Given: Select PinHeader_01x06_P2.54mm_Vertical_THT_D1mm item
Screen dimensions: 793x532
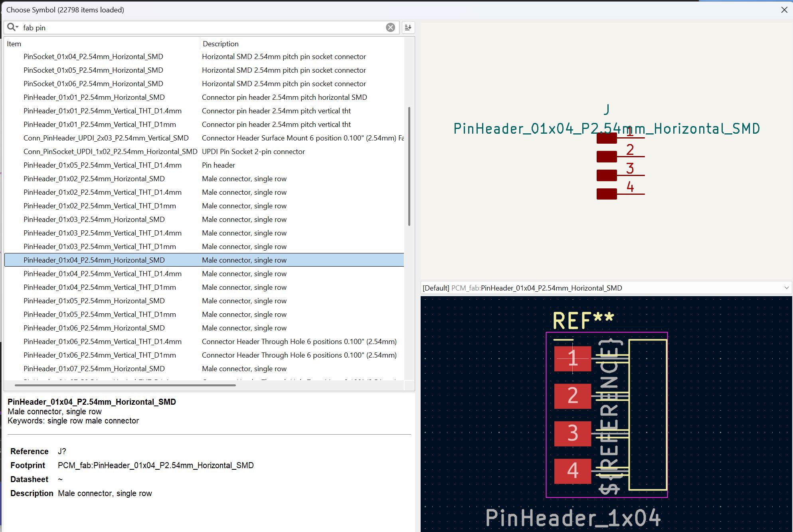Looking at the screenshot, I should pos(99,355).
